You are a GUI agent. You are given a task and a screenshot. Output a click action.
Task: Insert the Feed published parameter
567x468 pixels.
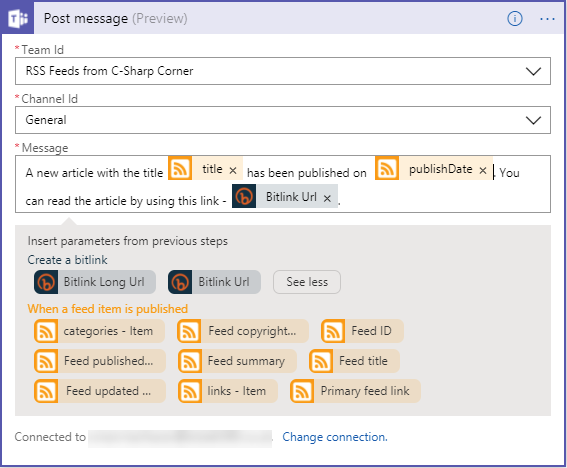coord(100,361)
